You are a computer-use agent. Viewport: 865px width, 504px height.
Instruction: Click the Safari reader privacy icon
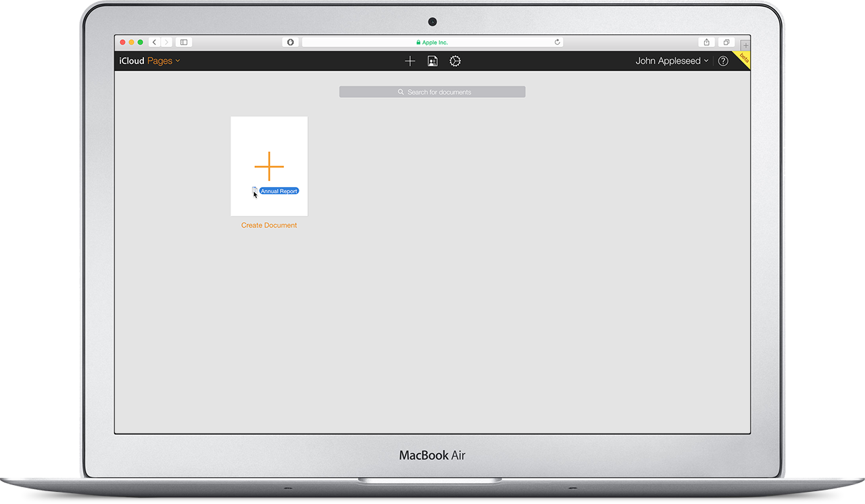pyautogui.click(x=291, y=42)
